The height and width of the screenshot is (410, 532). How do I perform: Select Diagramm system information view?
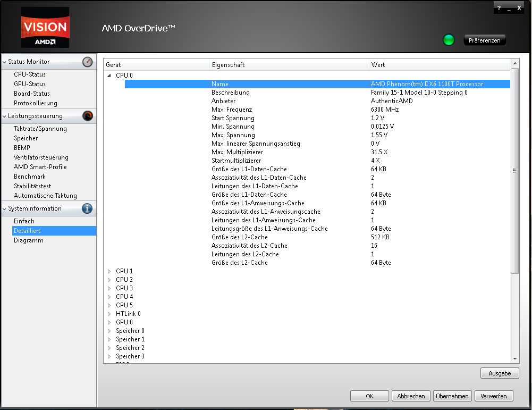pos(29,240)
